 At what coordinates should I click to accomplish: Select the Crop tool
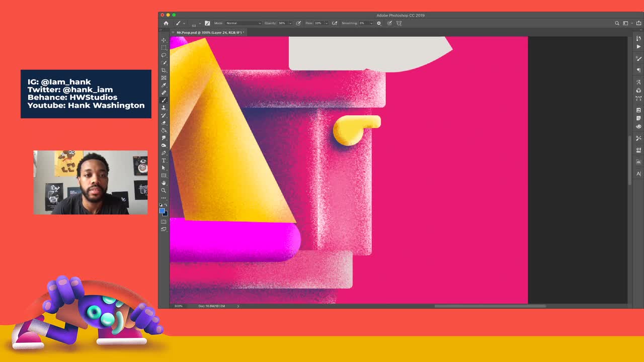[x=164, y=70]
